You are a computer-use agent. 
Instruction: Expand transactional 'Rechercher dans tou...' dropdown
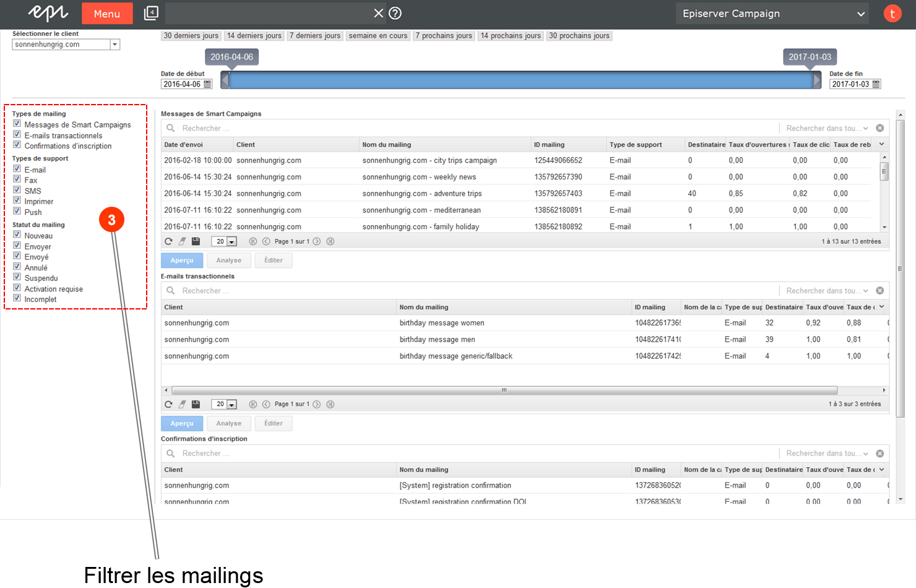826,291
